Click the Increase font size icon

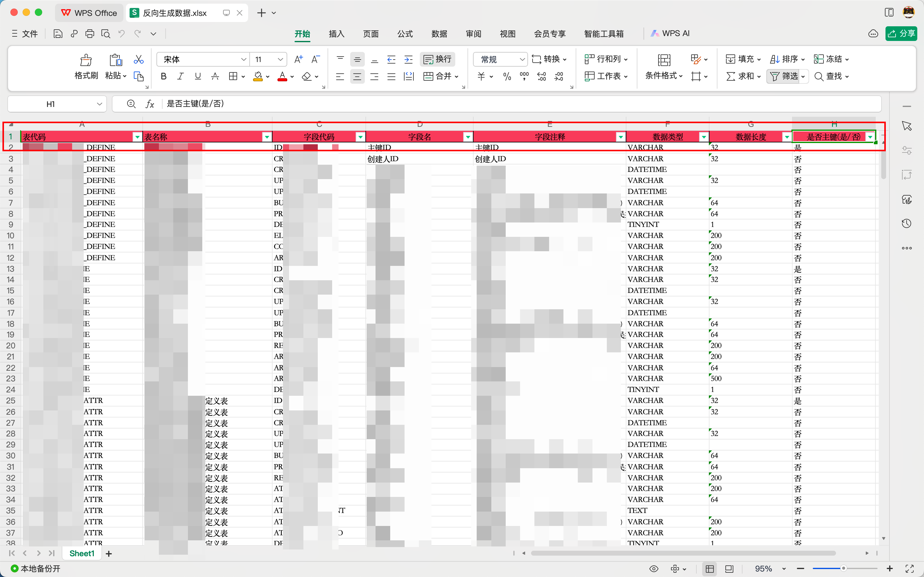click(298, 59)
